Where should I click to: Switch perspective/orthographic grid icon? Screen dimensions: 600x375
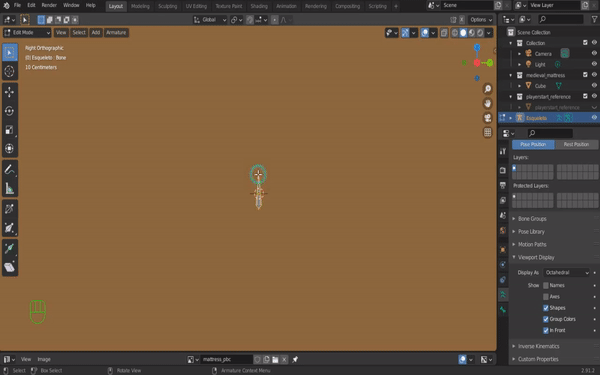(x=488, y=132)
